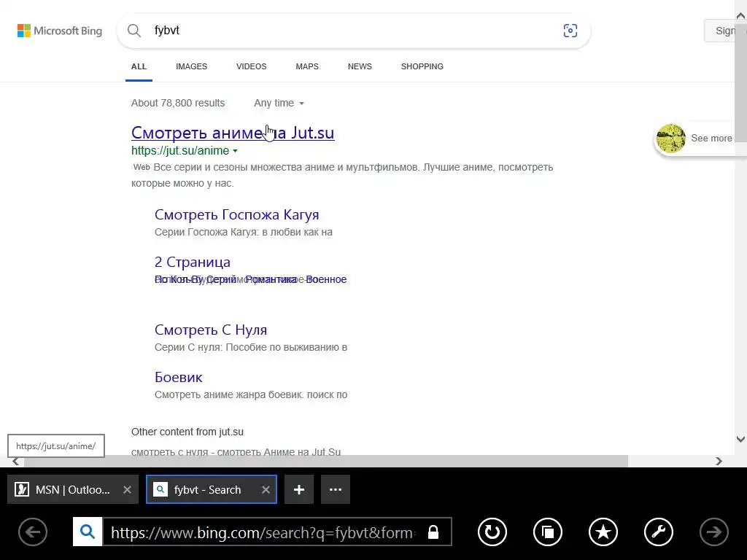Screen dimensions: 747x560
Task: Switch to the IMAGES tab
Action: point(192,66)
